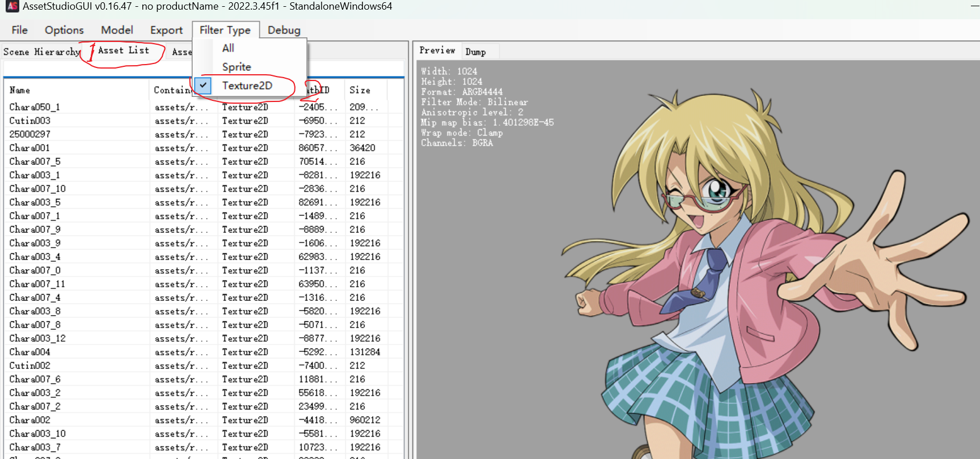Click the 960212 size cell
Image resolution: width=980 pixels, height=459 pixels.
point(365,420)
